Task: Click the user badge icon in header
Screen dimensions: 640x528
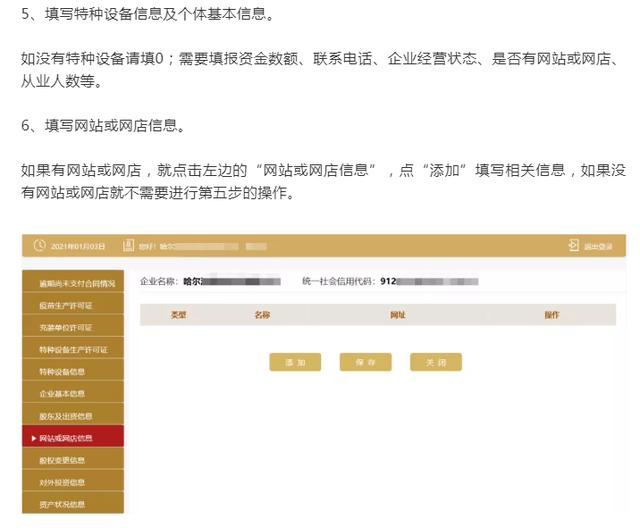Action: click(x=128, y=246)
